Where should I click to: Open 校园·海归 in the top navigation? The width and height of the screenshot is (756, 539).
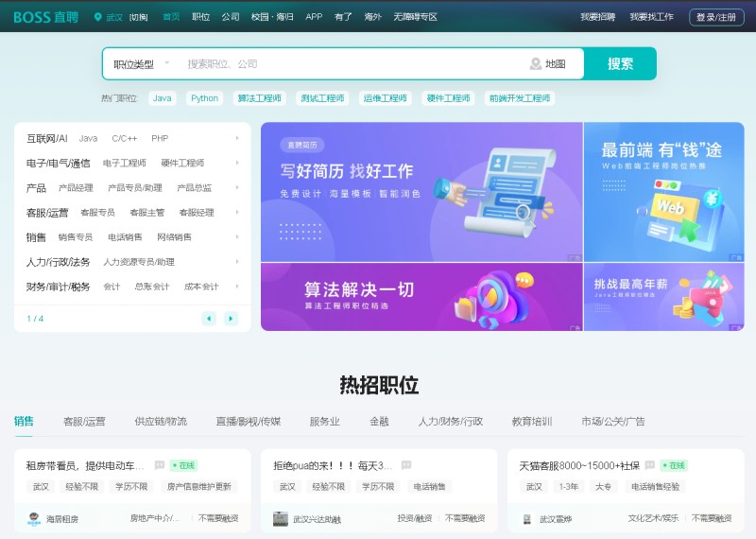pos(272,17)
